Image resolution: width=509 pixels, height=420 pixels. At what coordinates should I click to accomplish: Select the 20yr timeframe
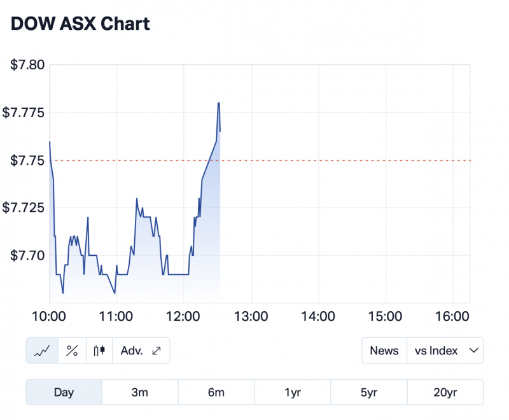(445, 393)
